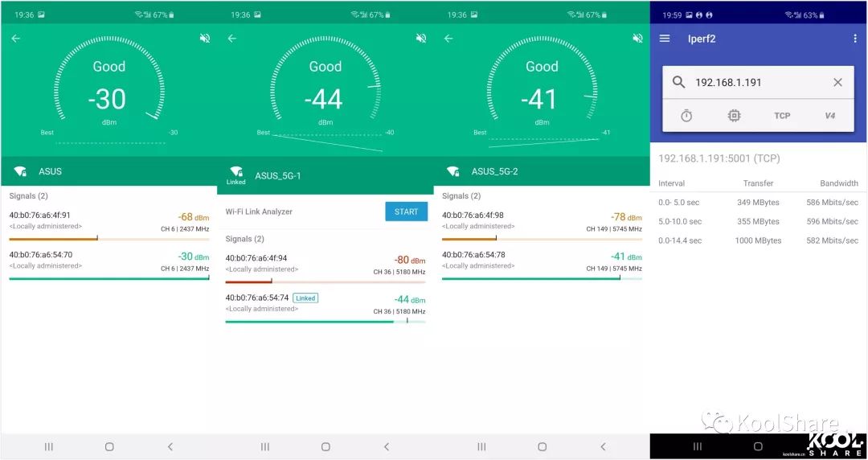The width and height of the screenshot is (868, 460).
Task: Tap the Linked Wi-Fi icon for ASUS_5G-1
Action: (x=235, y=175)
